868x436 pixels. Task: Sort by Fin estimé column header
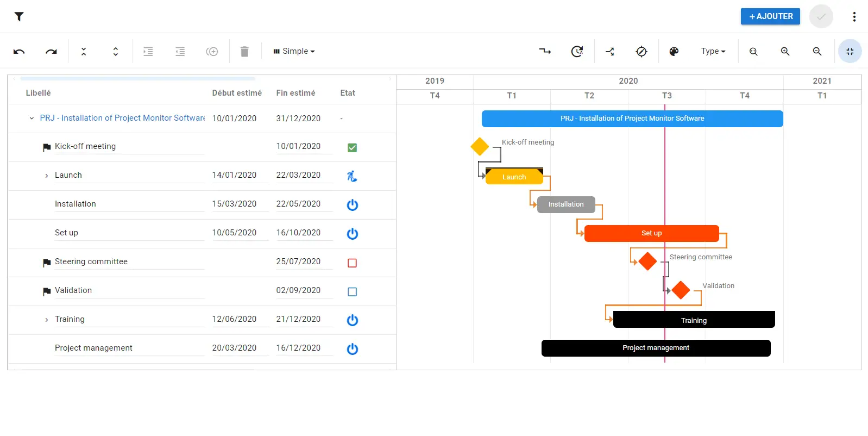click(295, 93)
